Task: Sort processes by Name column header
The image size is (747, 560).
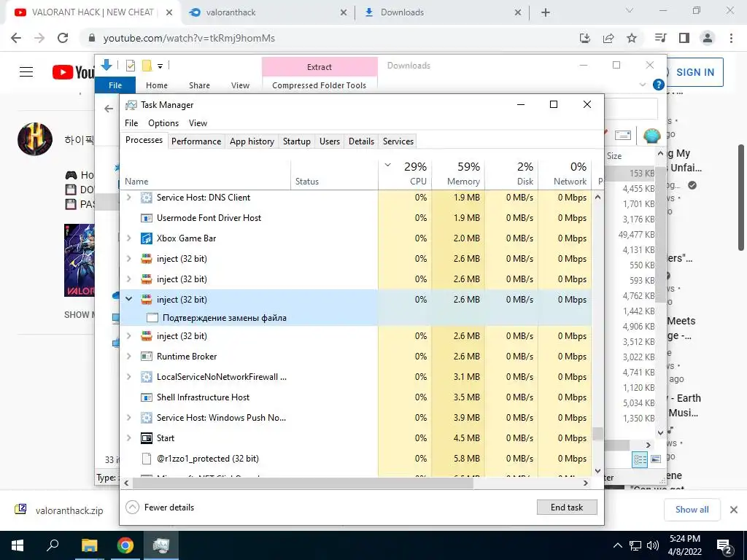Action: tap(205, 174)
